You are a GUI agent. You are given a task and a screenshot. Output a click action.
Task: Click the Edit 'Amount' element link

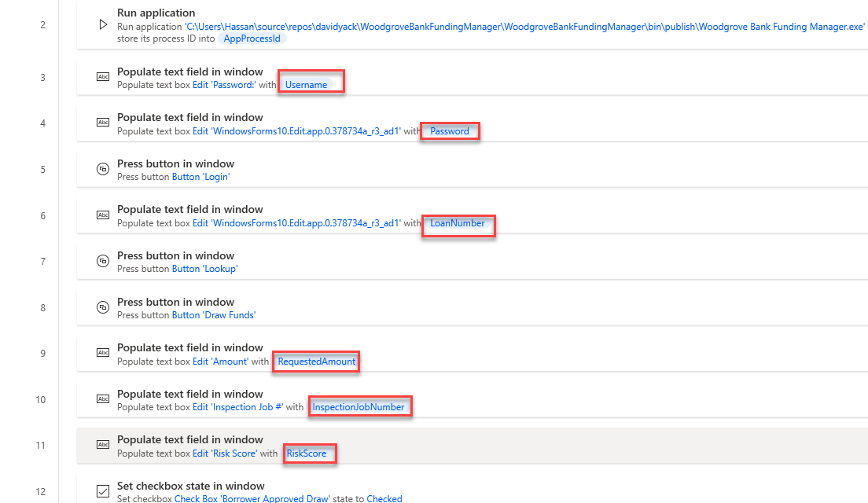(220, 362)
